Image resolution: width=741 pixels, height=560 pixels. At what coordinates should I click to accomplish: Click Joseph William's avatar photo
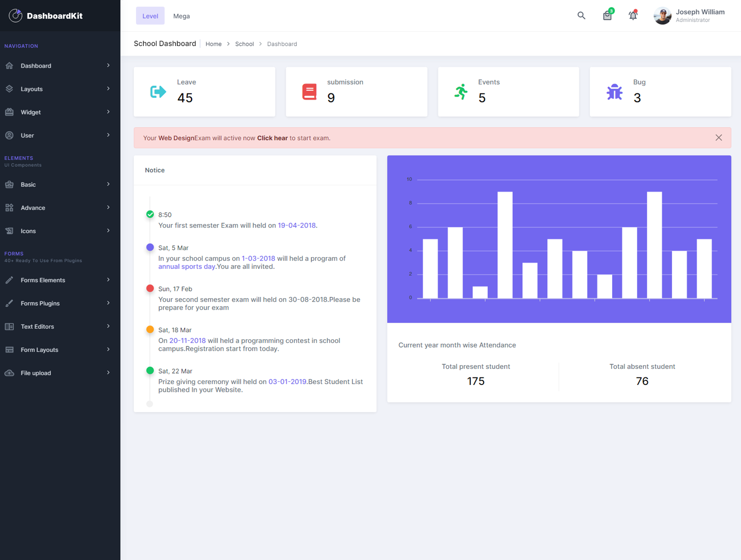662,16
